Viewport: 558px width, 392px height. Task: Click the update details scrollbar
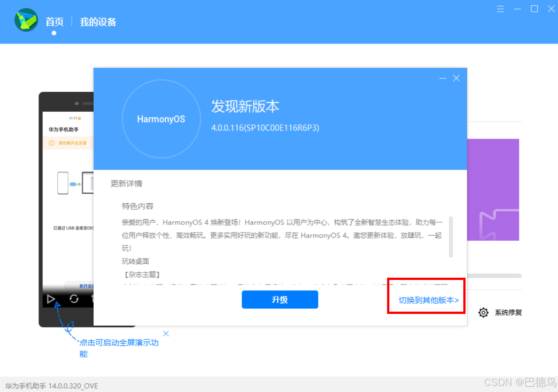450,237
